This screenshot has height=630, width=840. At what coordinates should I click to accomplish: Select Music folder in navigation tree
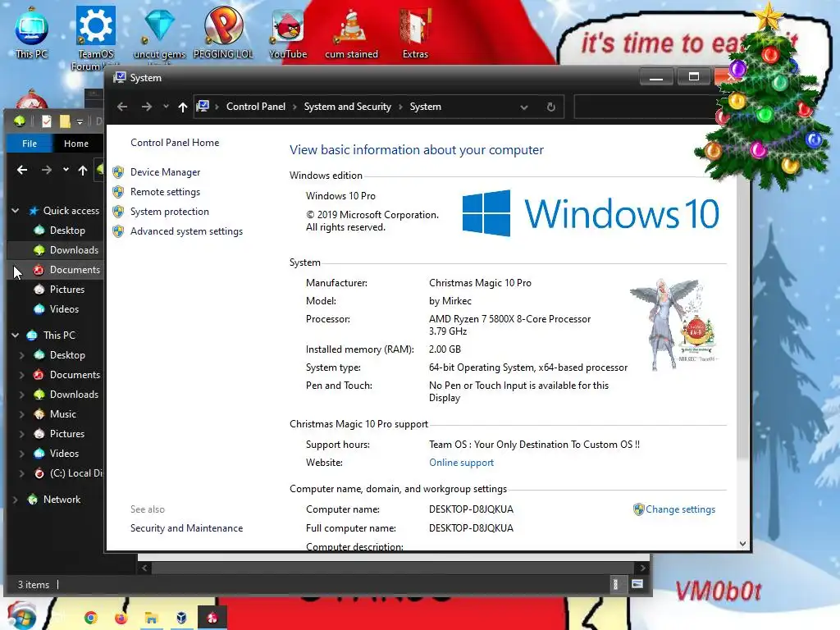click(x=62, y=414)
